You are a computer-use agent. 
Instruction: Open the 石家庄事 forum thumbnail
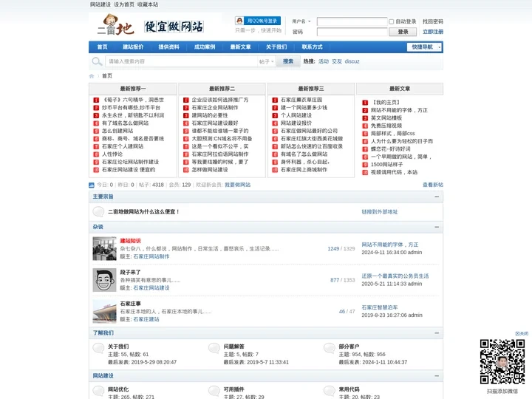[104, 311]
